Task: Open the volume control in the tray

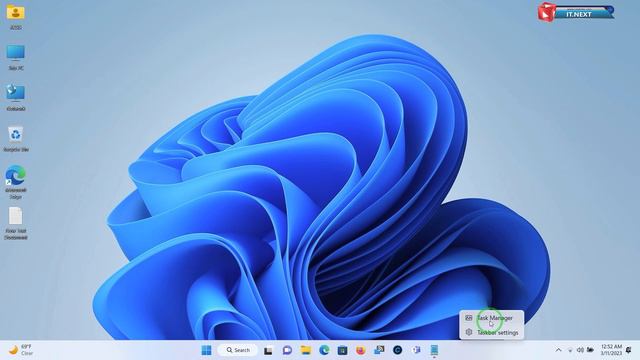Action: click(x=580, y=350)
